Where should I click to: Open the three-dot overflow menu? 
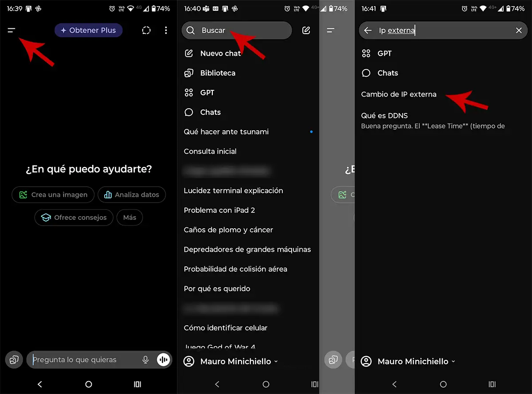(x=166, y=31)
